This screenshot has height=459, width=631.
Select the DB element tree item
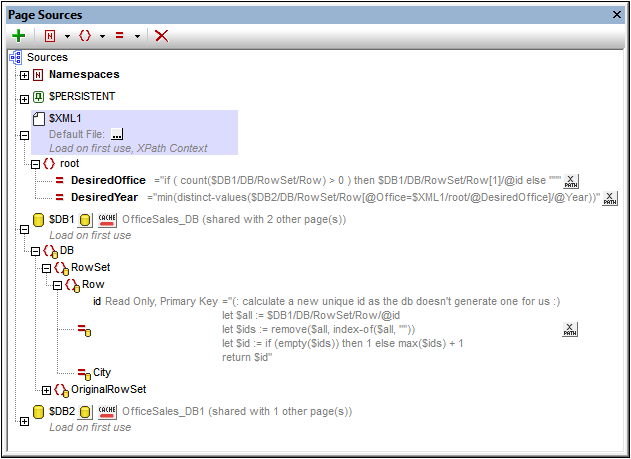[67, 251]
